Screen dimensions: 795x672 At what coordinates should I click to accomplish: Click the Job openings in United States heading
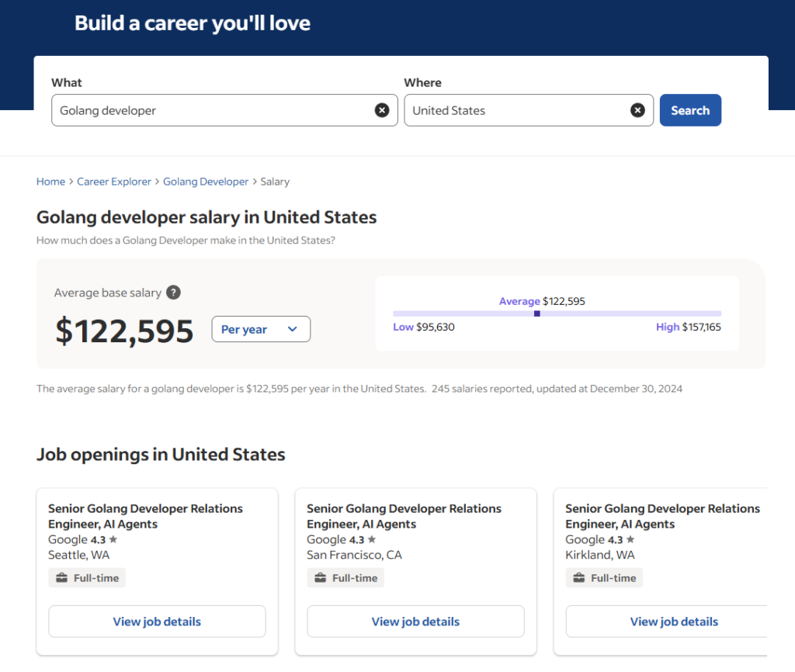point(161,455)
